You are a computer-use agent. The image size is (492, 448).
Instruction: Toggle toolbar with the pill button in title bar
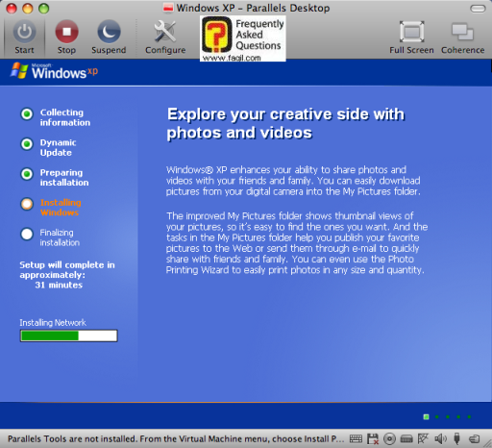478,9
